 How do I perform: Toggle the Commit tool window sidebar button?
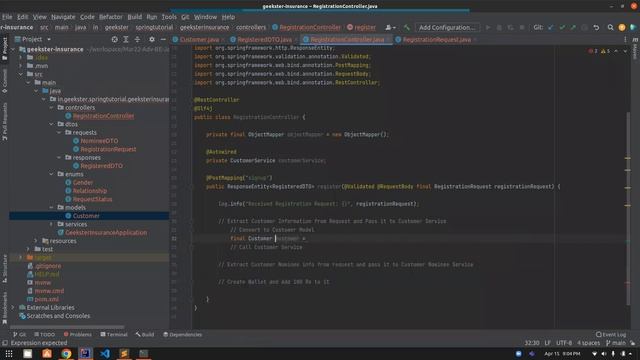4,81
